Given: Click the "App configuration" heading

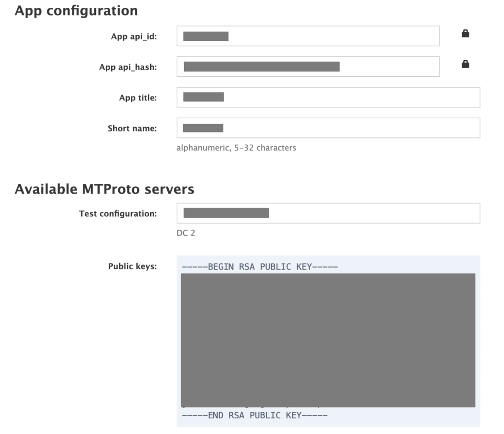Looking at the screenshot, I should 76,11.
